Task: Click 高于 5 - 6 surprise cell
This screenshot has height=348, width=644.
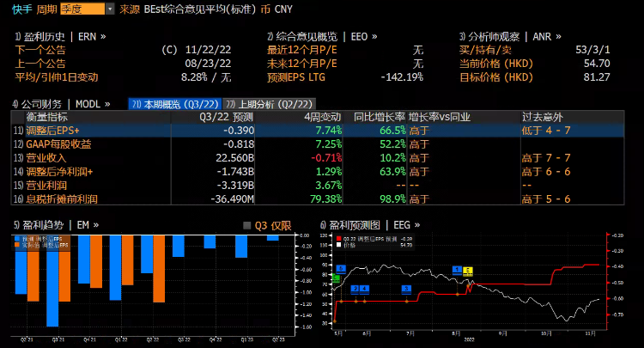Action: pos(546,198)
